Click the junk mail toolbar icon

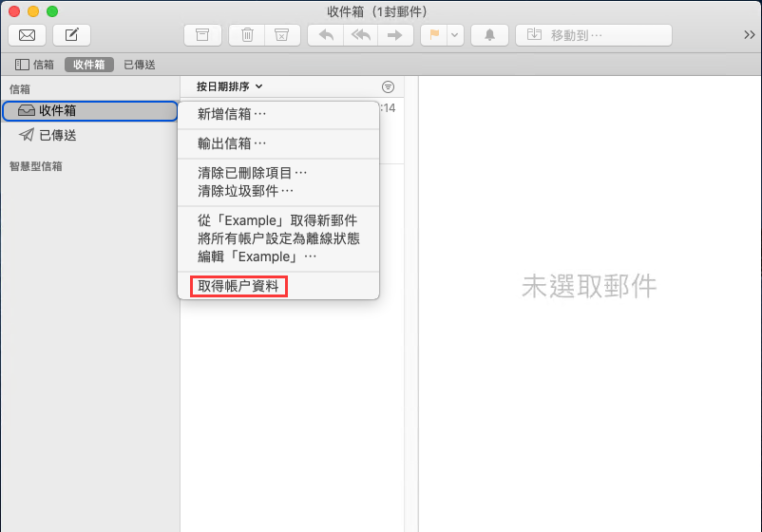click(x=281, y=35)
